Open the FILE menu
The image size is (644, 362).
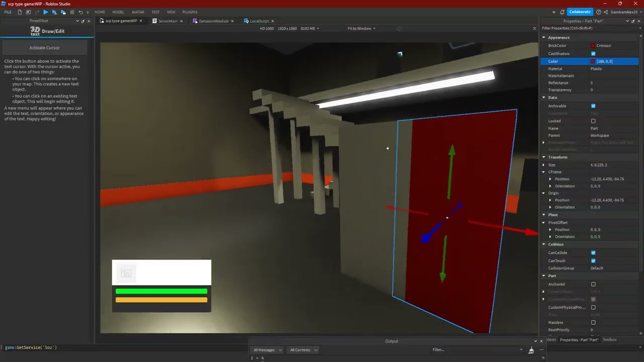click(x=8, y=12)
